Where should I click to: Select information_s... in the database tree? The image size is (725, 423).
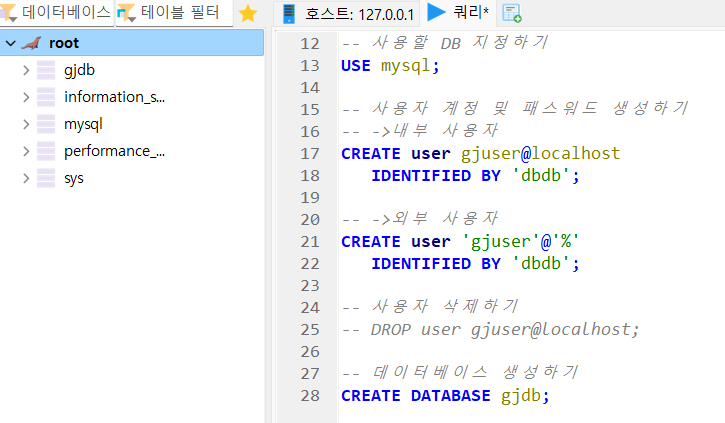point(114,97)
